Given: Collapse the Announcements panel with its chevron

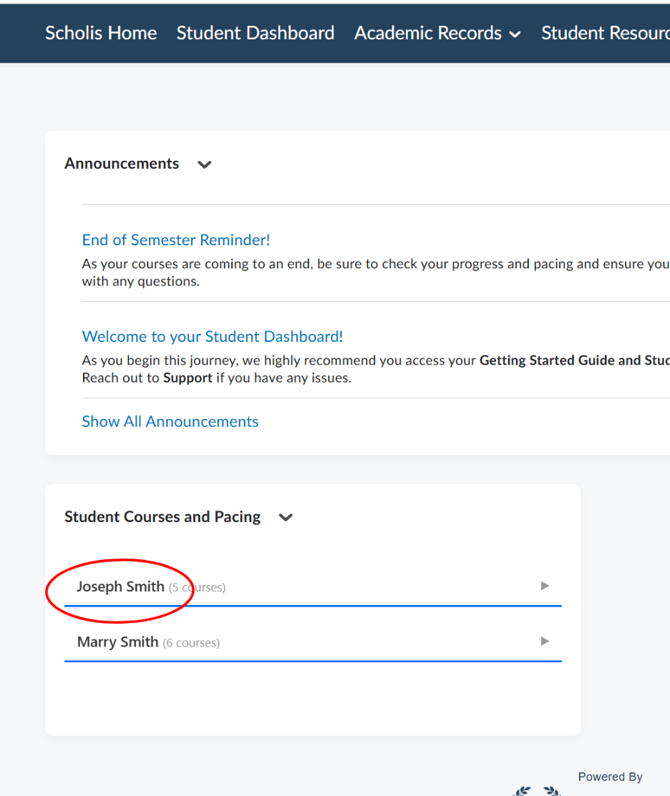Looking at the screenshot, I should [x=204, y=164].
